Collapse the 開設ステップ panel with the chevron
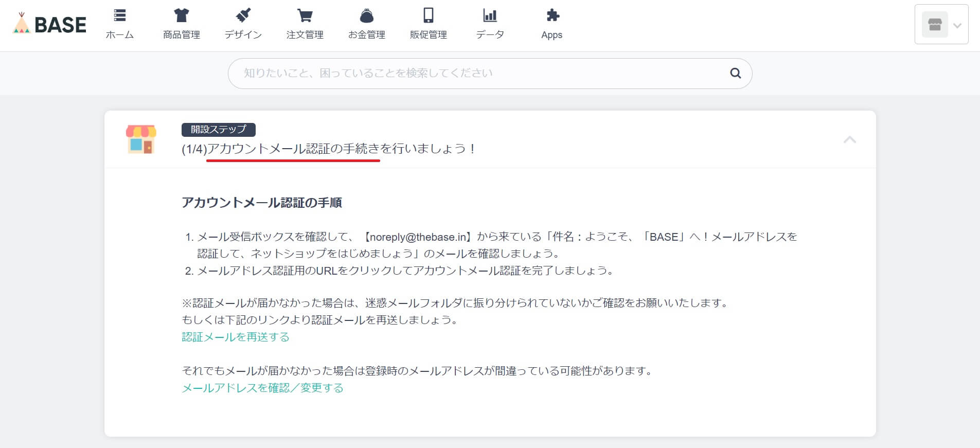 [x=849, y=139]
